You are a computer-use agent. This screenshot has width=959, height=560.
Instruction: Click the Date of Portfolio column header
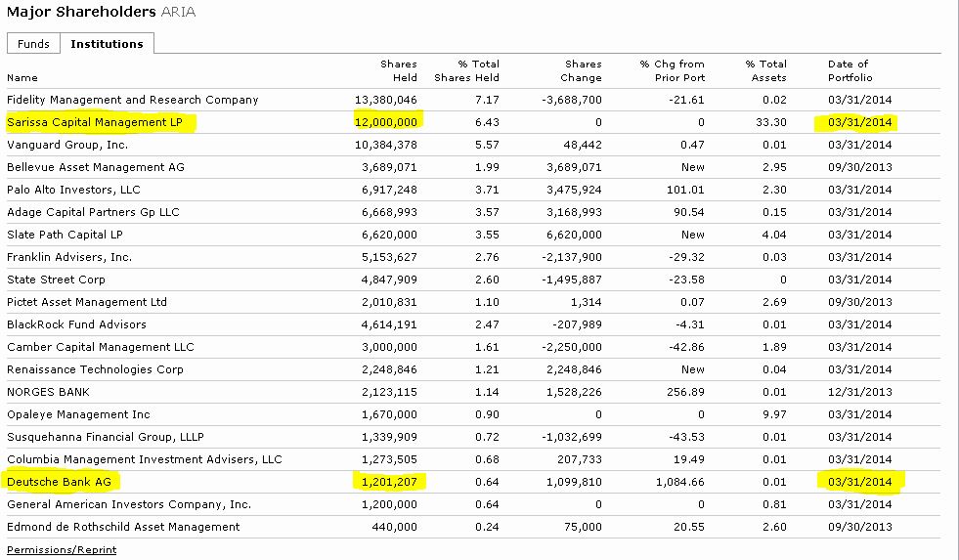pyautogui.click(x=850, y=70)
